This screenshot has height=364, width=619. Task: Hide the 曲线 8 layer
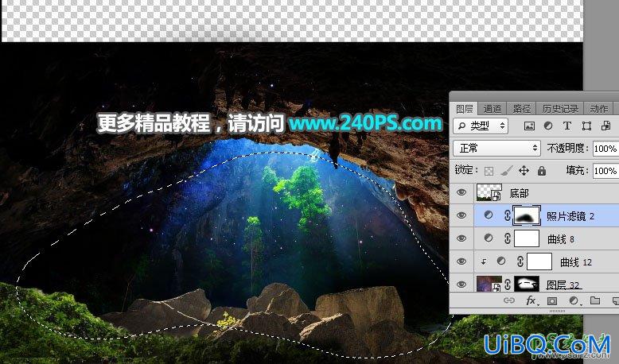461,238
